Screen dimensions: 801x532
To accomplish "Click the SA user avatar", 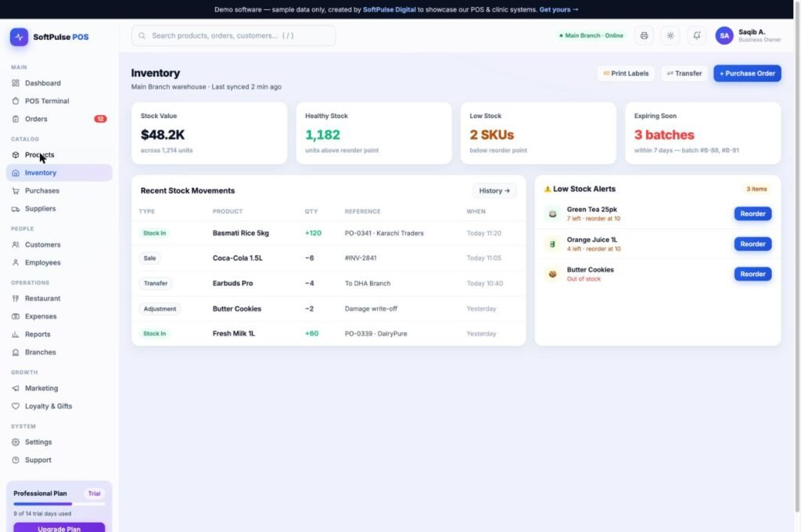I will tap(724, 36).
